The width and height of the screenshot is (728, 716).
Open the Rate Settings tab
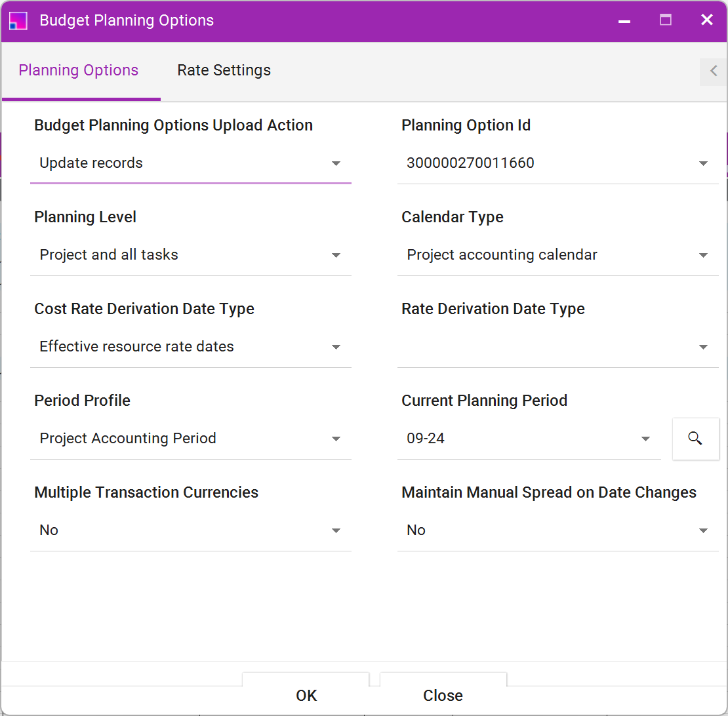pos(224,71)
